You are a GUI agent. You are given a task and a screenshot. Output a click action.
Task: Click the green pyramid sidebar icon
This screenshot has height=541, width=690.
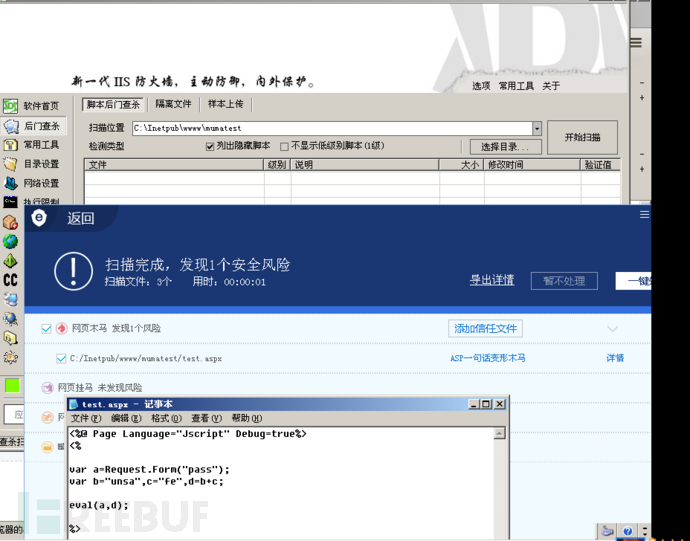click(x=10, y=261)
